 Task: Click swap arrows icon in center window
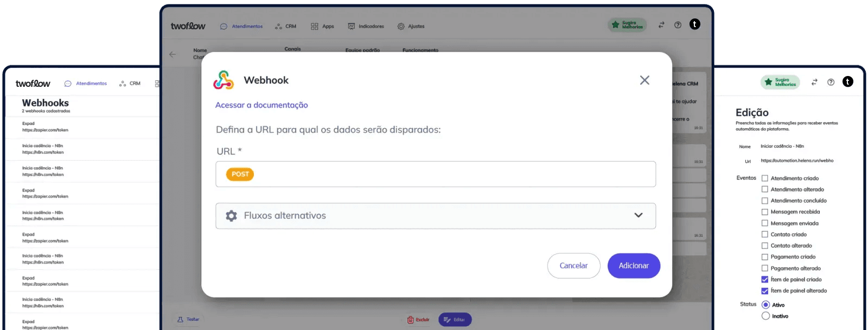pos(661,25)
